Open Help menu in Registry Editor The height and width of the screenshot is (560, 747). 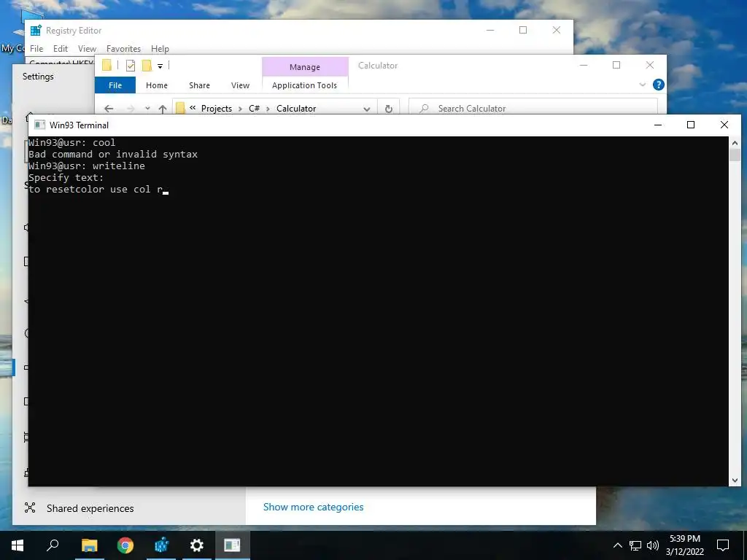point(160,49)
